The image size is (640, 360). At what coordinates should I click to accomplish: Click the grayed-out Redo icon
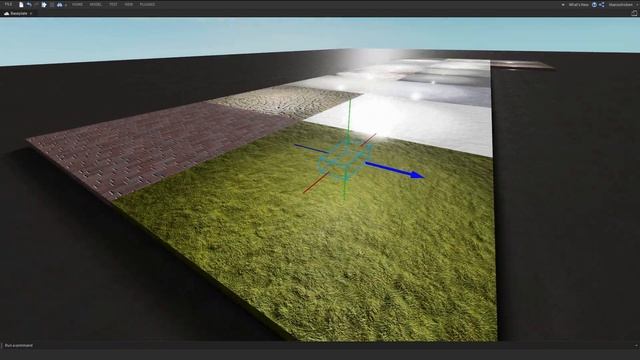36,4
